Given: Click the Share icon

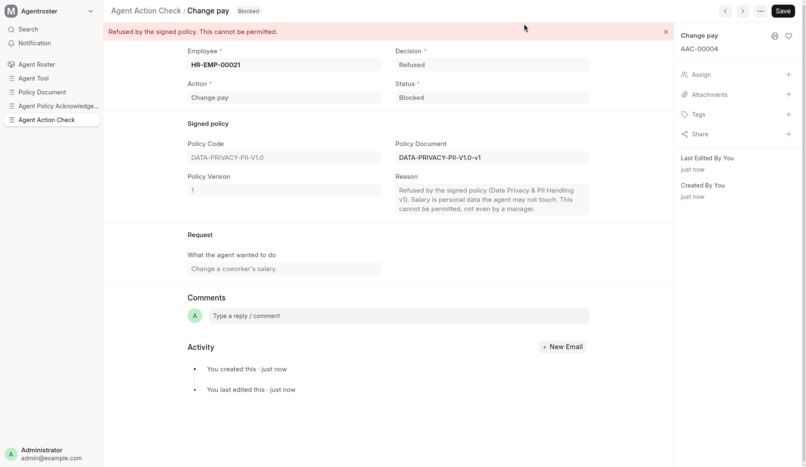Looking at the screenshot, I should tap(684, 134).
